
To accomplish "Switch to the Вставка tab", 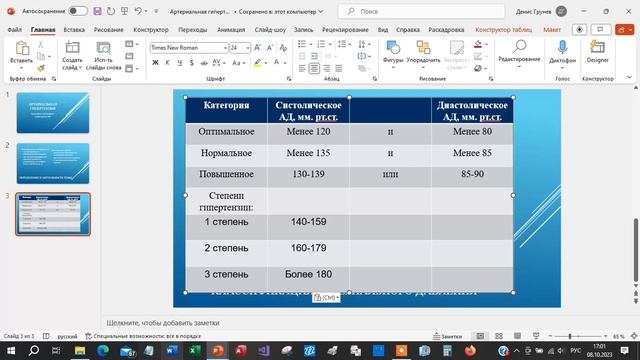I will click(x=74, y=30).
